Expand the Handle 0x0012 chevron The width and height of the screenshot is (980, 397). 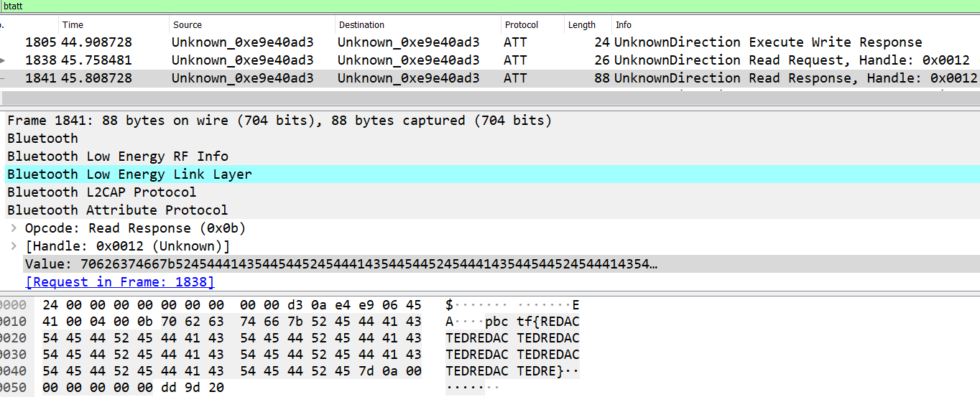click(x=14, y=246)
